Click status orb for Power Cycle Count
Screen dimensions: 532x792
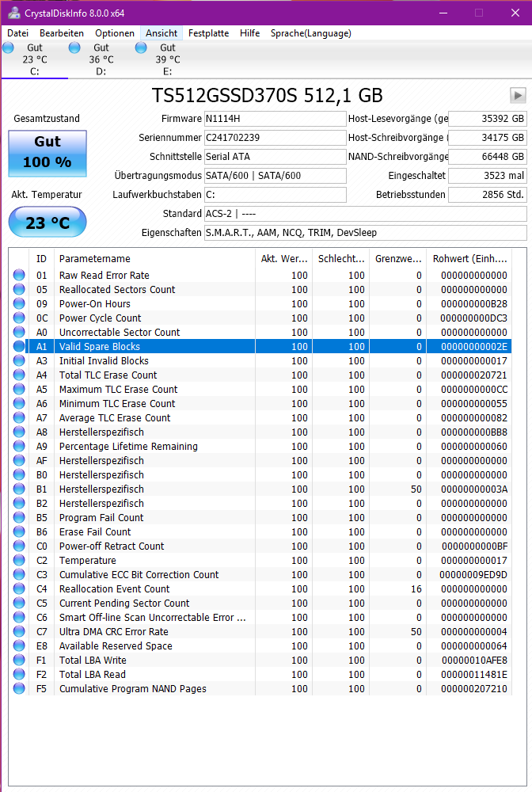(19, 318)
